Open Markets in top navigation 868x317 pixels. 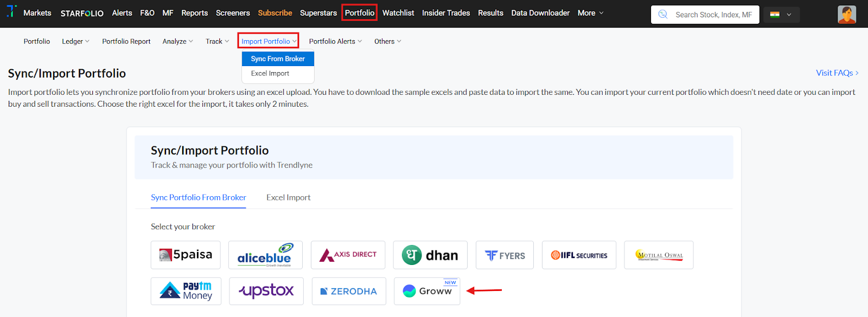click(37, 13)
